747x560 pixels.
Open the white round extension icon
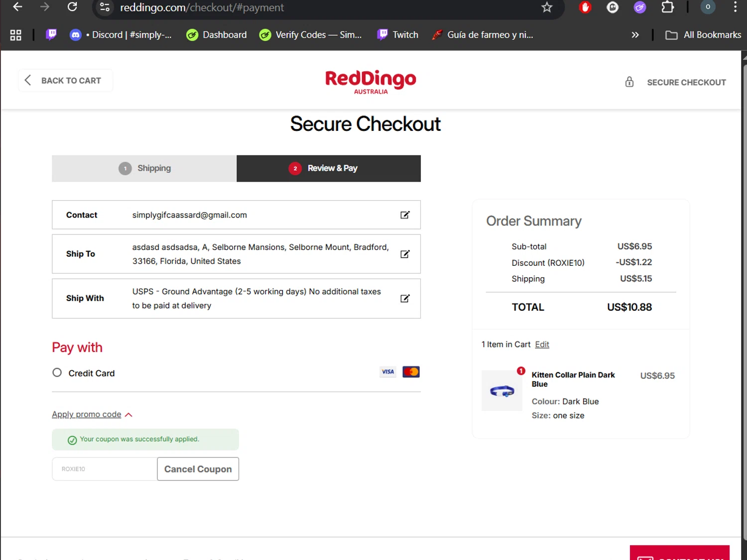(613, 7)
